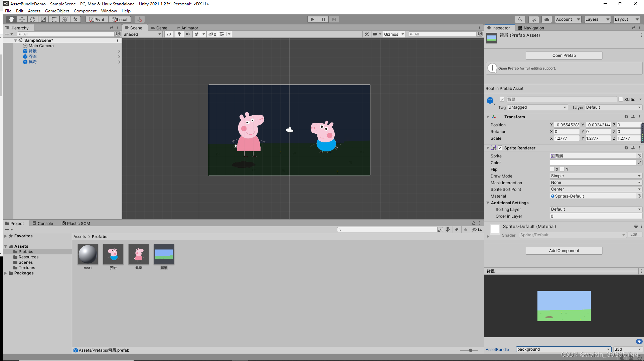Open the Tag dropdown
This screenshot has width=644, height=361.
click(x=537, y=107)
